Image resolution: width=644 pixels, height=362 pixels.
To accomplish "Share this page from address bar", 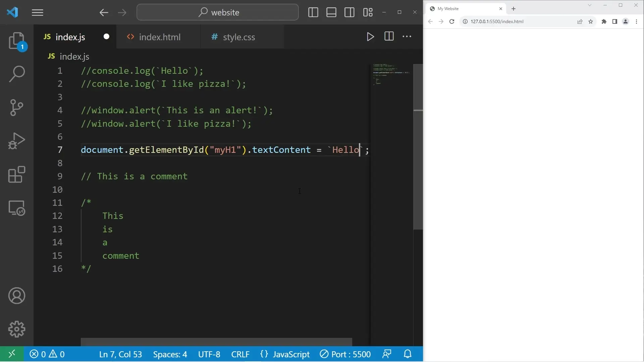I will pyautogui.click(x=580, y=21).
